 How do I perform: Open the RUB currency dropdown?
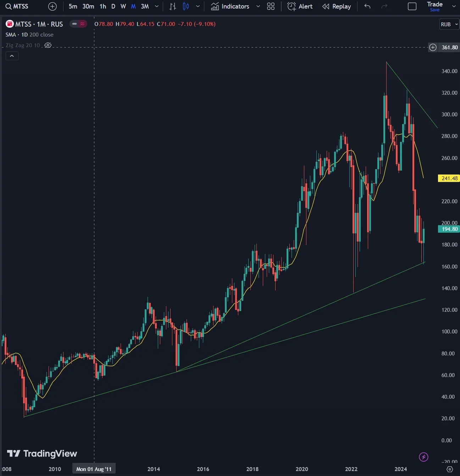tap(449, 24)
